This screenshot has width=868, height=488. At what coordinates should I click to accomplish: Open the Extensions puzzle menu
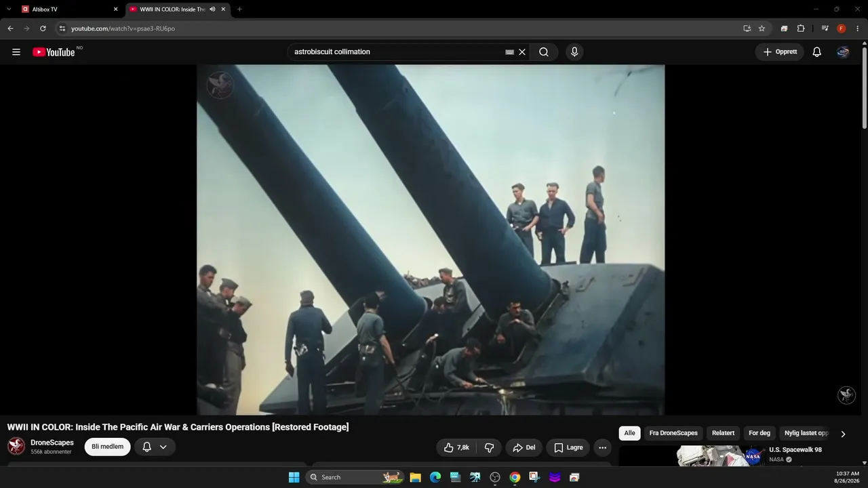[x=801, y=28]
